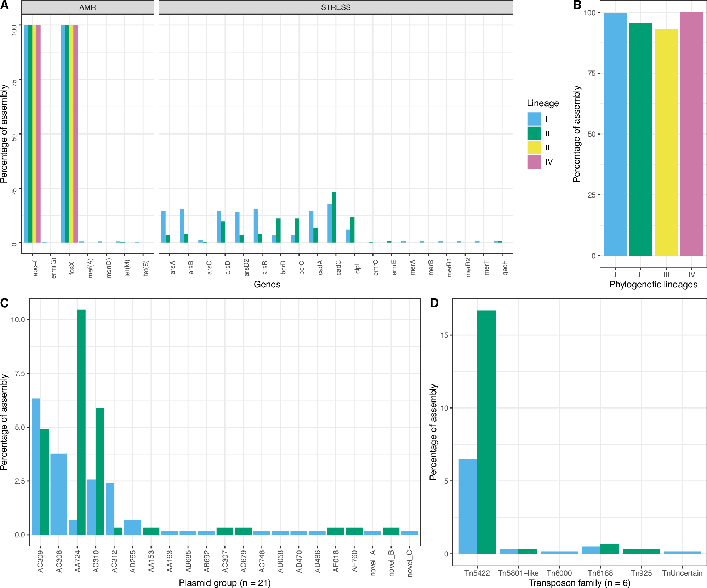
Task: Click the green lineage II bar in panel B
Action: pos(640,139)
